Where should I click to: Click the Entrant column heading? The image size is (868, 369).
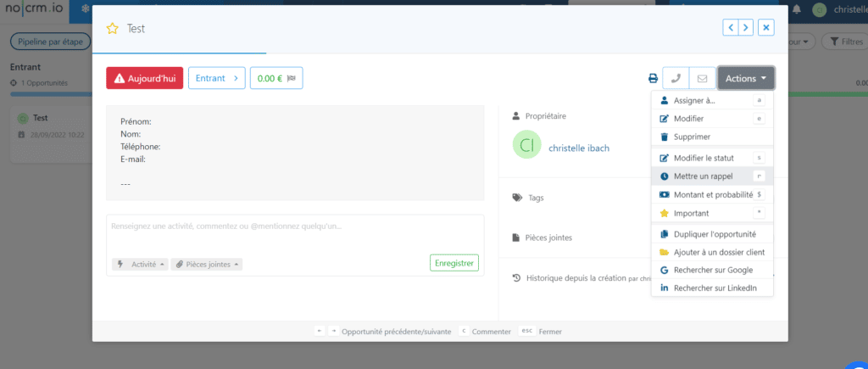click(25, 67)
